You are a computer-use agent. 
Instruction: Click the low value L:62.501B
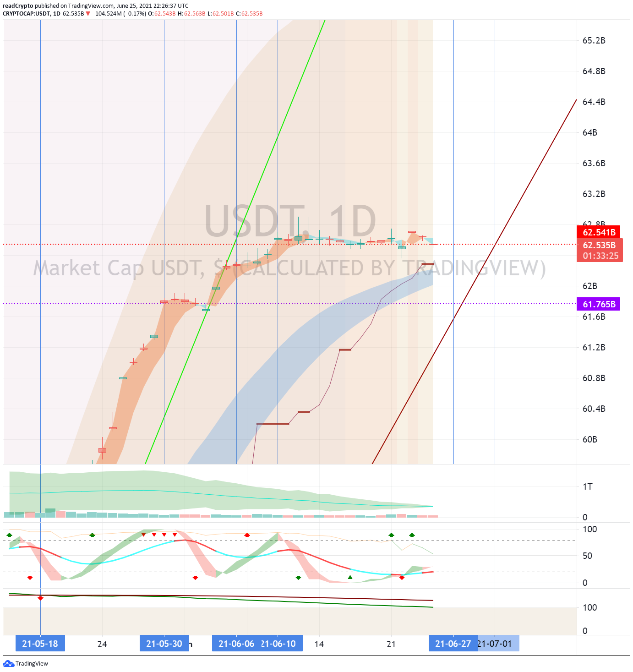tap(220, 13)
